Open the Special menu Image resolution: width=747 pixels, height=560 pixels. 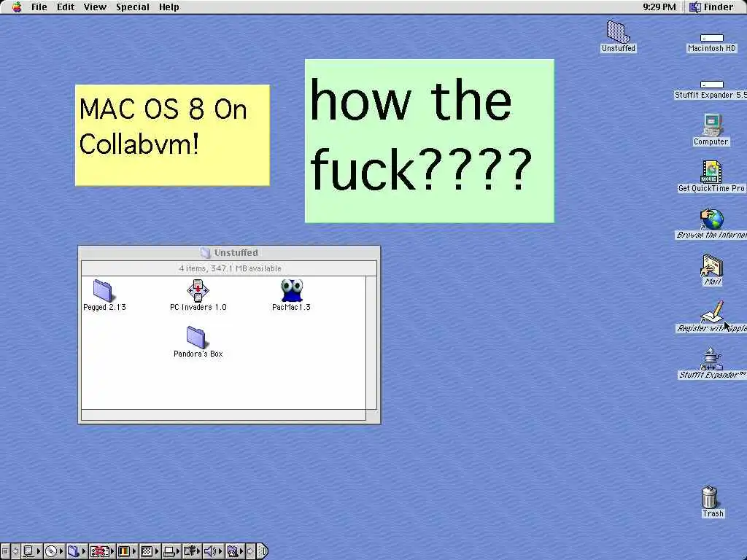[x=133, y=7]
